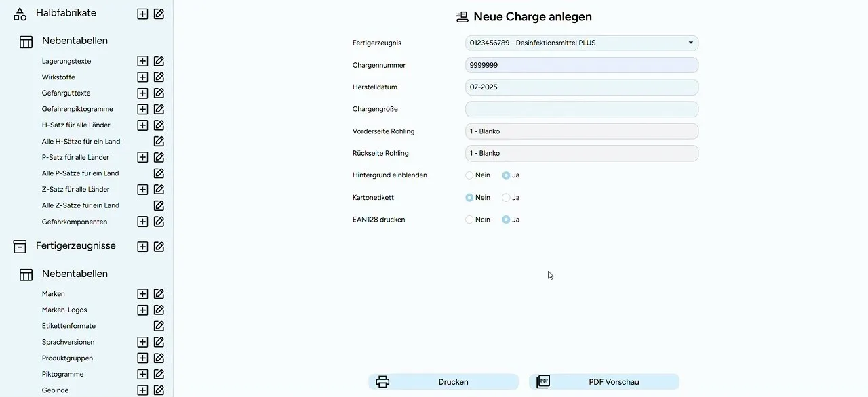Screen dimensions: 868x397
Task: Click the Drucken button
Action: pyautogui.click(x=443, y=382)
